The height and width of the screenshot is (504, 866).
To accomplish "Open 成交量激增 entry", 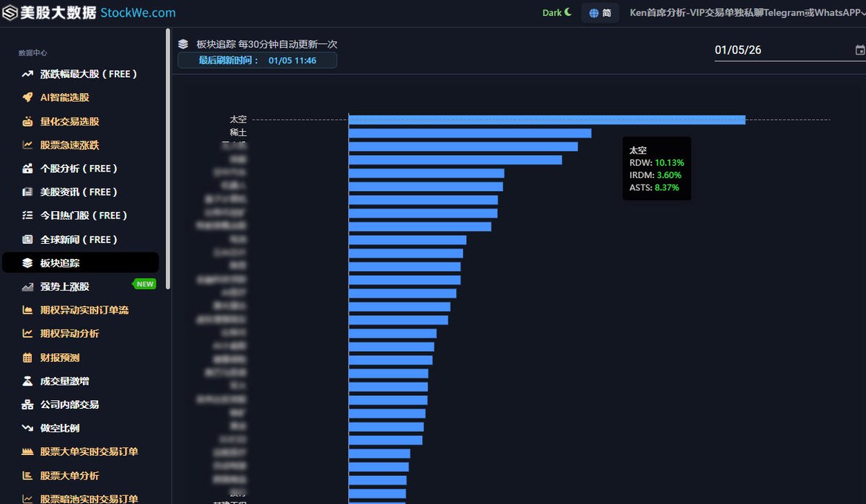I will click(x=65, y=381).
